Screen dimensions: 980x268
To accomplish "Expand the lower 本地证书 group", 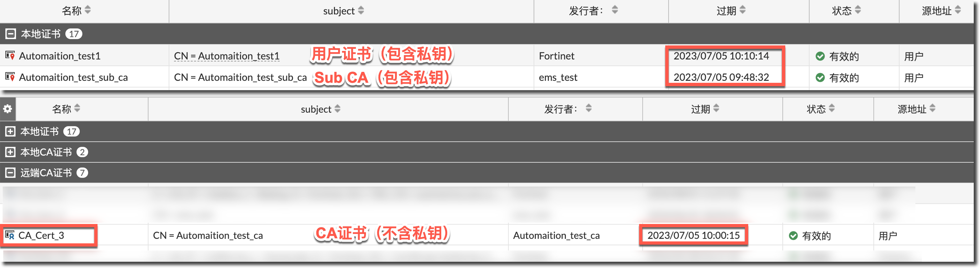I will [x=10, y=132].
